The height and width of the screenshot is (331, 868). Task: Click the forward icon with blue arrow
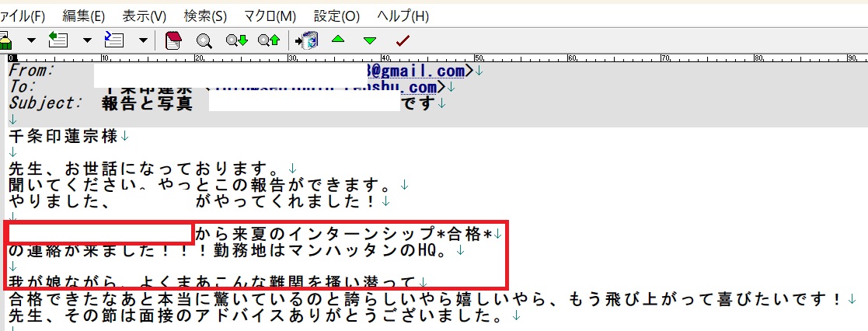(x=114, y=40)
